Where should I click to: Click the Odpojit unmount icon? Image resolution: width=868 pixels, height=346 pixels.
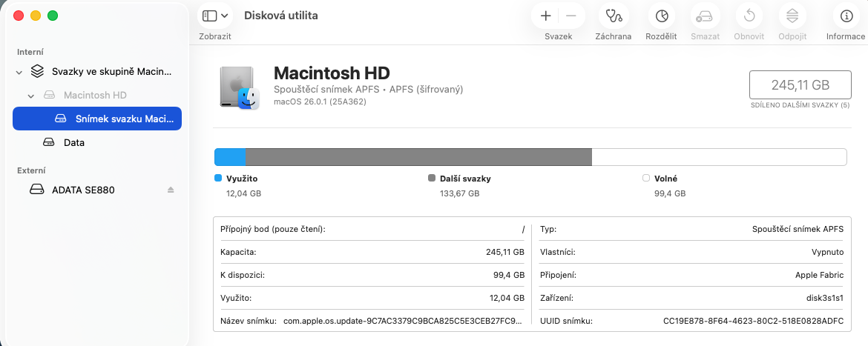[x=792, y=16]
